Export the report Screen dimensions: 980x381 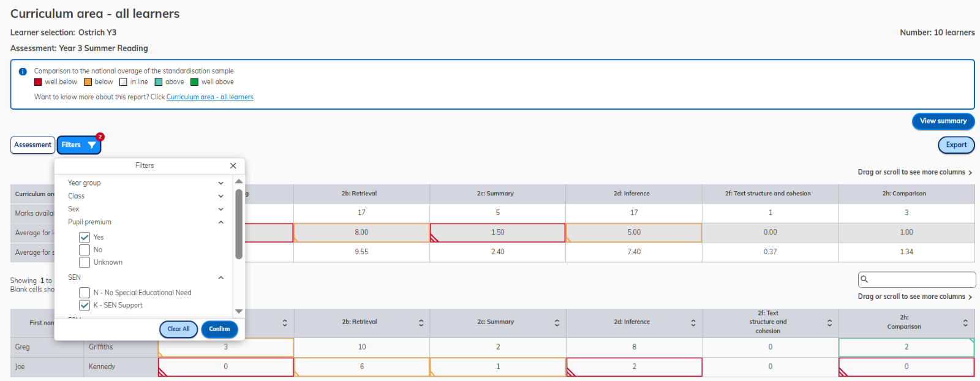(x=956, y=145)
